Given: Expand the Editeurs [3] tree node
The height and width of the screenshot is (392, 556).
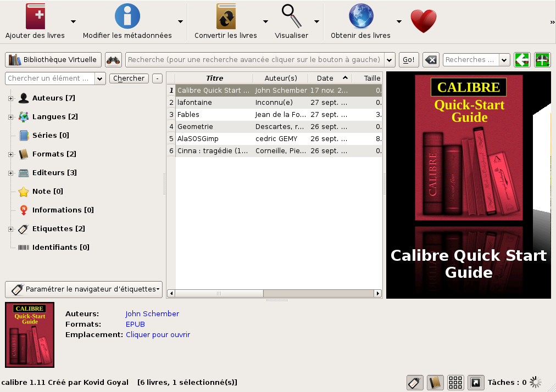Looking at the screenshot, I should pyautogui.click(x=10, y=173).
